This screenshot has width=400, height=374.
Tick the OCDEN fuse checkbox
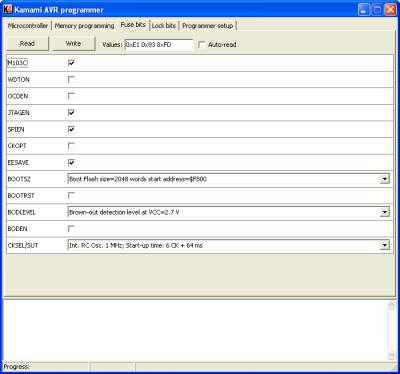[x=71, y=96]
